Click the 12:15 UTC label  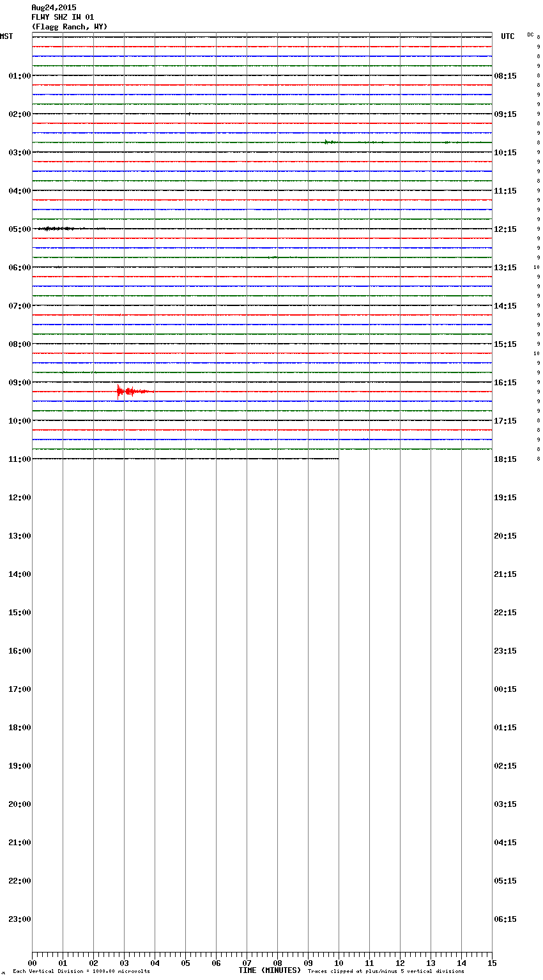(x=505, y=229)
